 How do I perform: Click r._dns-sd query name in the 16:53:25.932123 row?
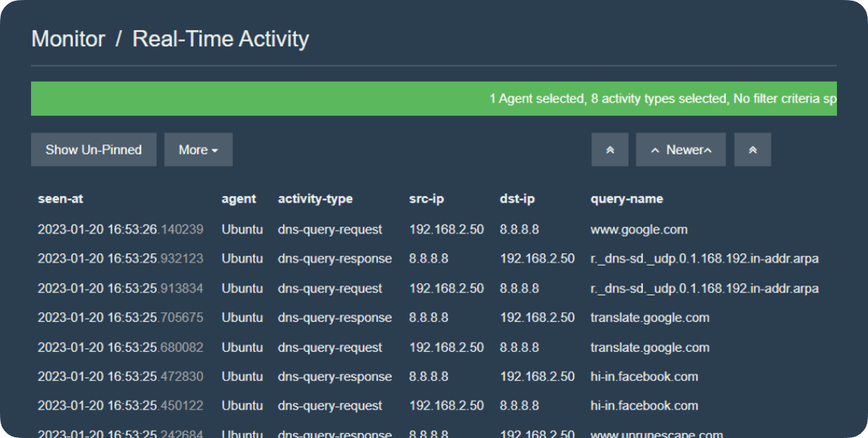(705, 259)
